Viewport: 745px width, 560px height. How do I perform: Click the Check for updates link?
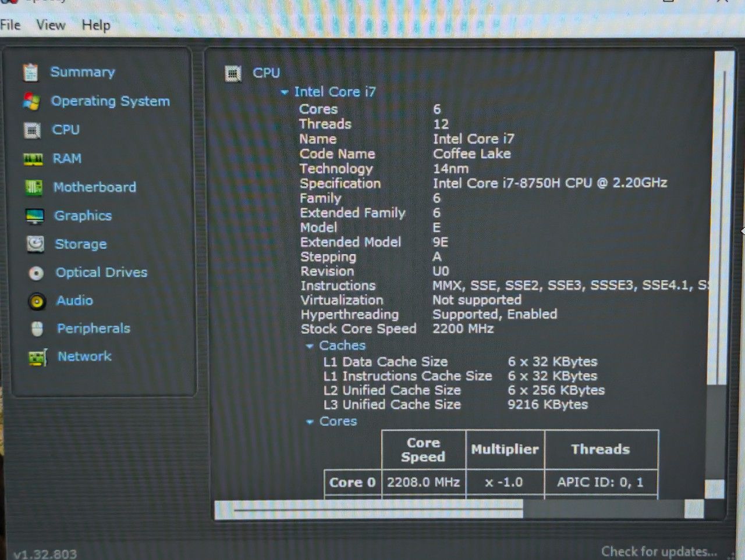[x=659, y=551]
